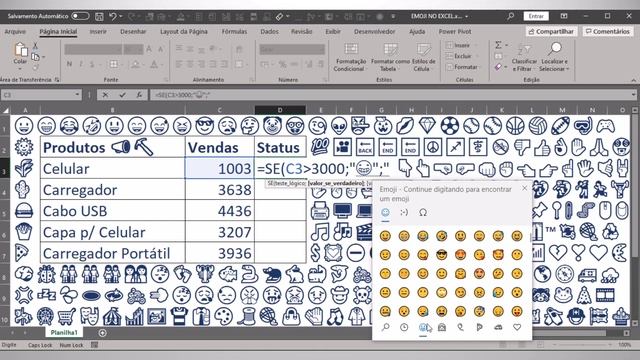
Task: Click the Name Box showing C3
Action: tap(37, 95)
